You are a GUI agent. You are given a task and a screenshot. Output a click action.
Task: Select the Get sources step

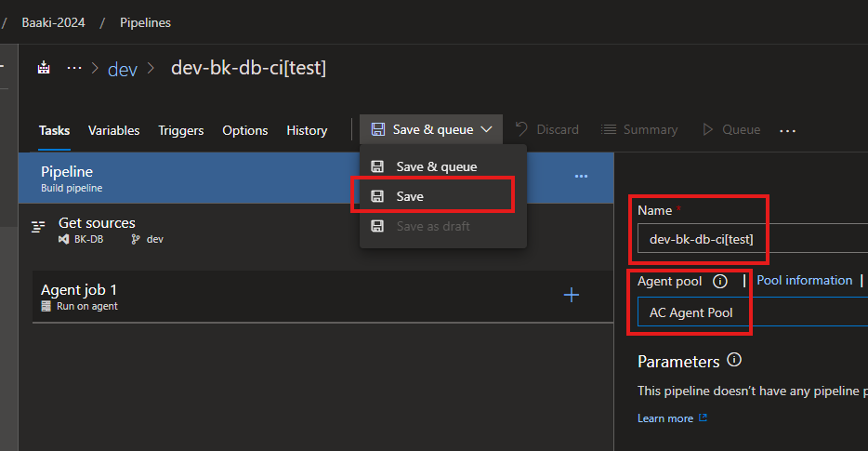click(x=316, y=231)
